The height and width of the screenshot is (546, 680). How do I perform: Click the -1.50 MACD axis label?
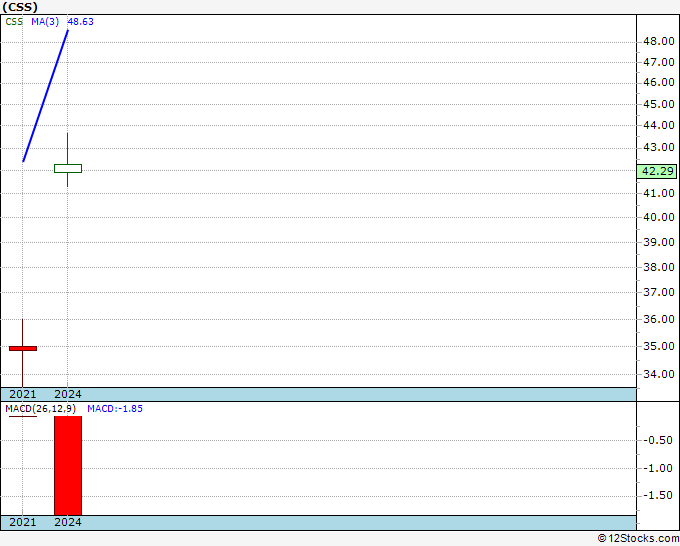pos(658,495)
